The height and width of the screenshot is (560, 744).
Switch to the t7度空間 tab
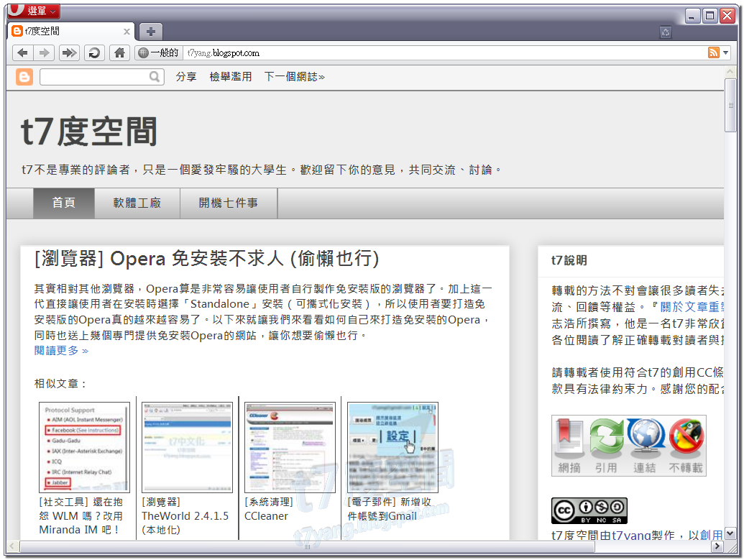71,32
